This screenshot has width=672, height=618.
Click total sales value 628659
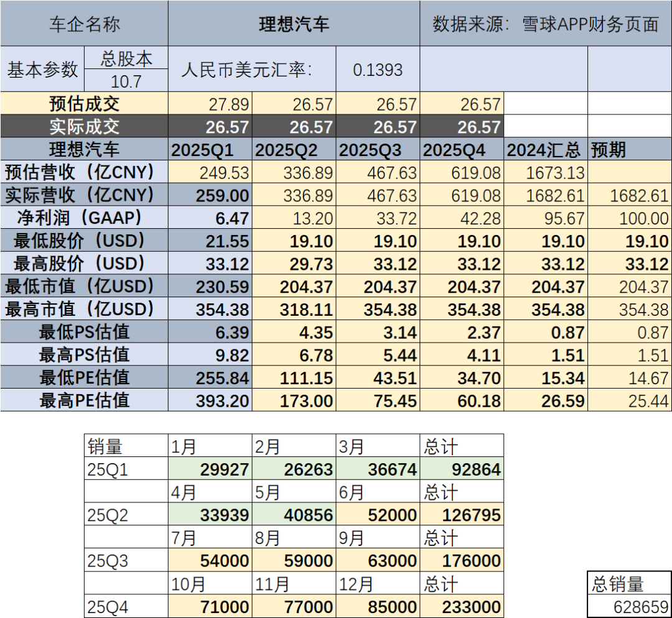click(630, 606)
